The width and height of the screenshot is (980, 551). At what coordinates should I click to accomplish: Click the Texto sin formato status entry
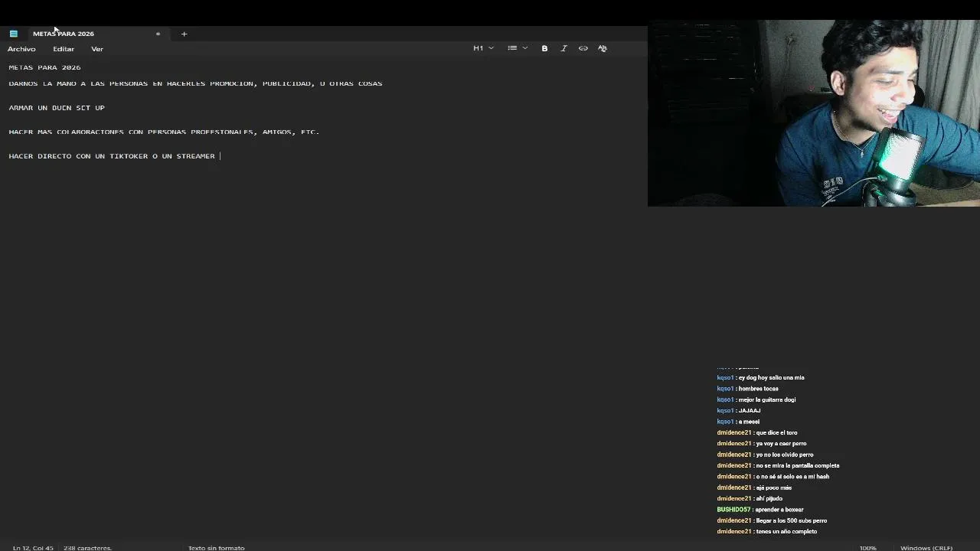click(x=216, y=548)
